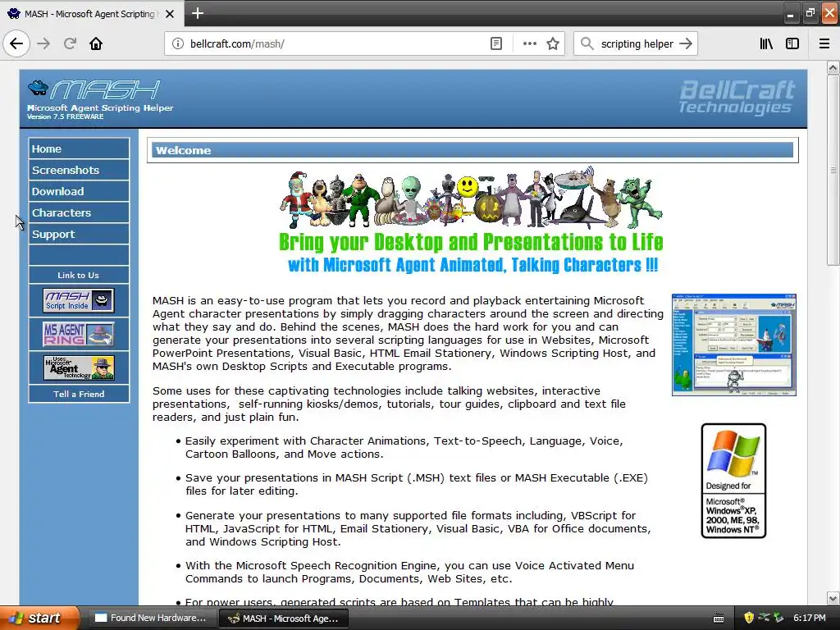840x630 pixels.
Task: Go back with the browser back arrow
Action: (x=16, y=43)
